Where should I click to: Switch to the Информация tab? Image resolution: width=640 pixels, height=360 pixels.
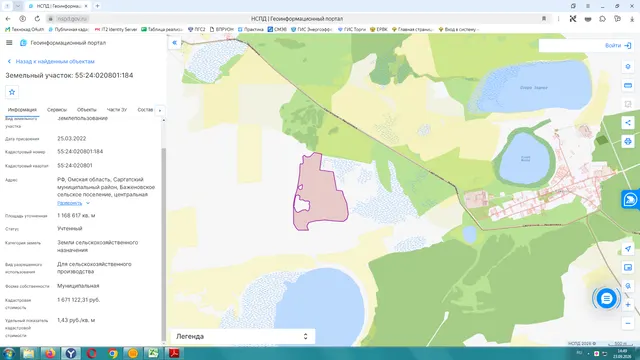pos(22,110)
